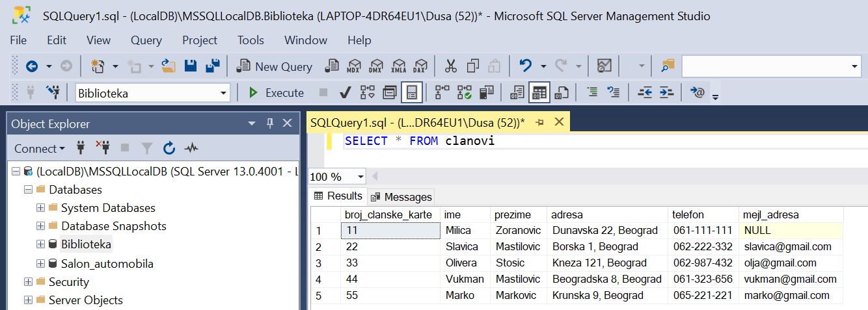Undo the last action
868x310 pixels.
(x=525, y=66)
